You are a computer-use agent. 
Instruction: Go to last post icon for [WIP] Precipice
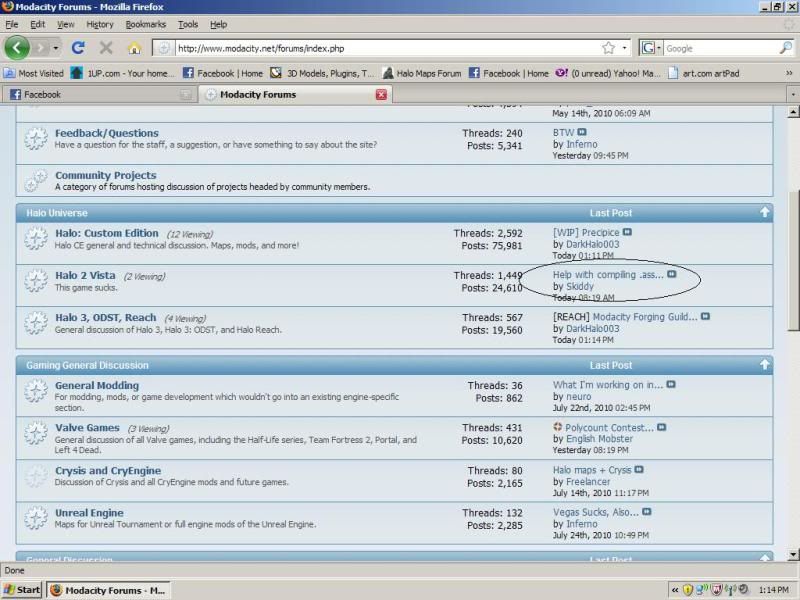point(627,232)
